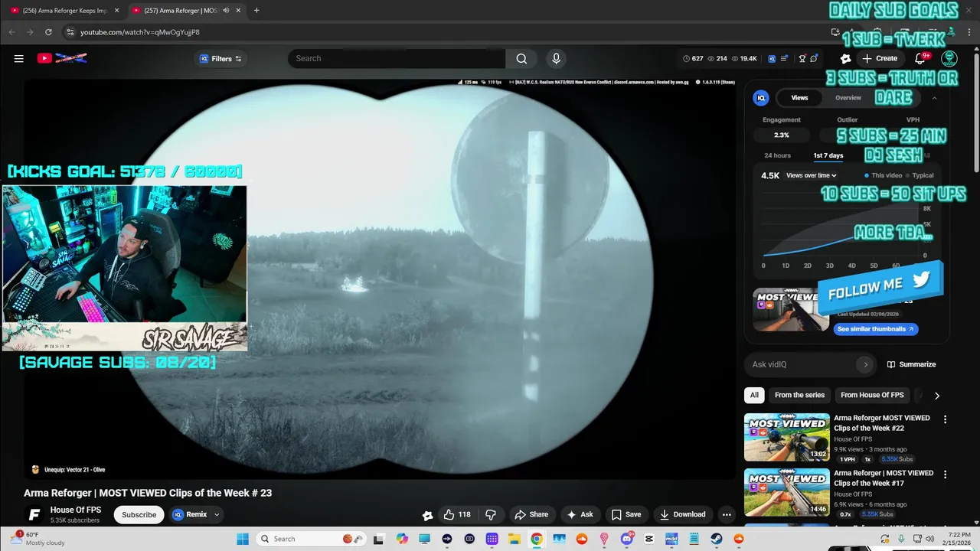Select the From House Of FPS chip

pyautogui.click(x=872, y=396)
